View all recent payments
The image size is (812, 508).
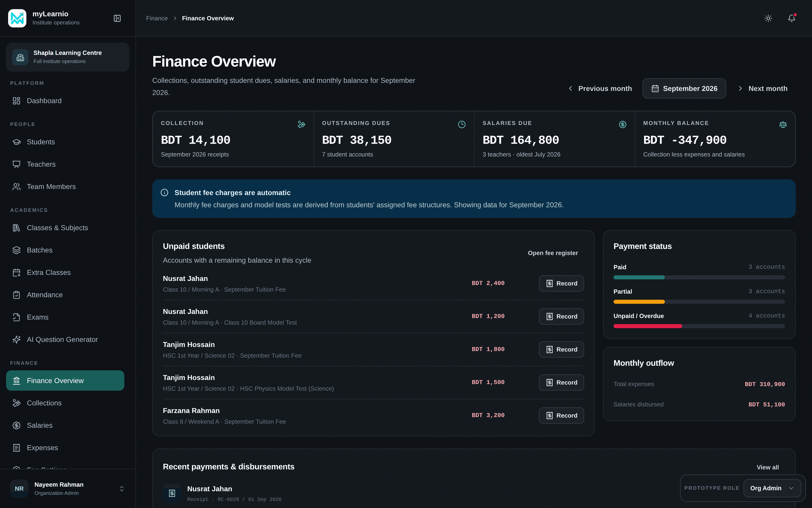point(768,467)
